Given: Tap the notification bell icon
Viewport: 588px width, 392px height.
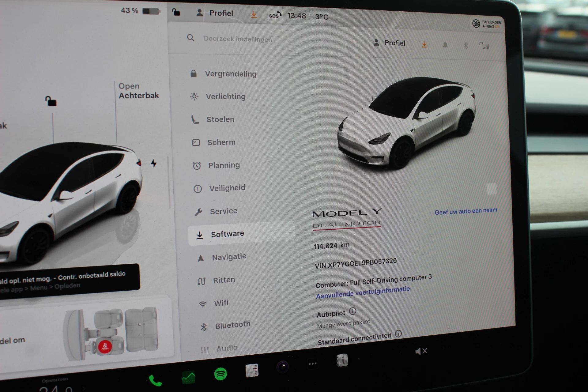Looking at the screenshot, I should (445, 46).
